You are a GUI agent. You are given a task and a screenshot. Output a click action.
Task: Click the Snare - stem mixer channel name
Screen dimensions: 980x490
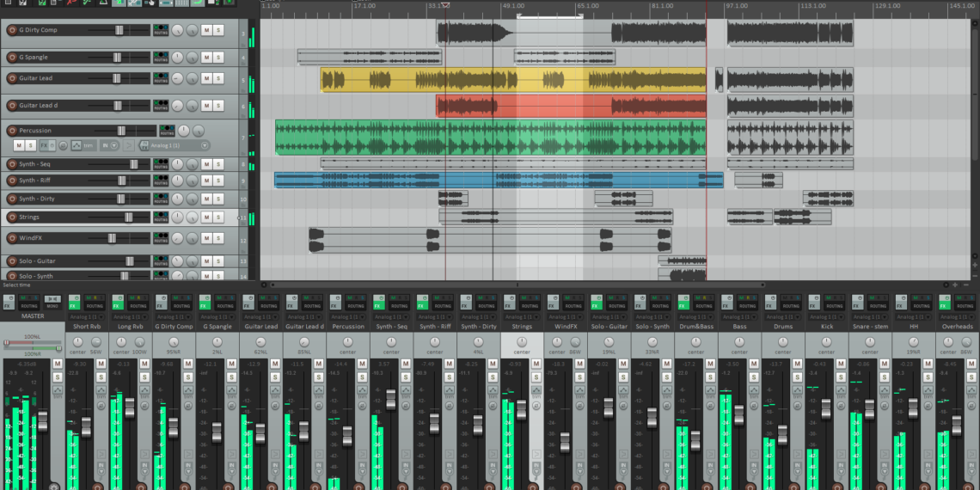[870, 327]
